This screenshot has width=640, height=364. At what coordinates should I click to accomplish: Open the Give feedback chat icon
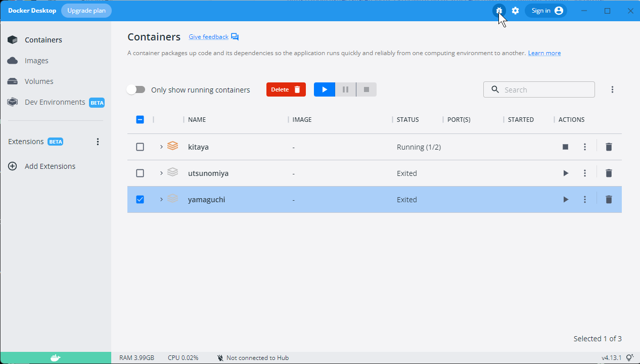pos(235,37)
